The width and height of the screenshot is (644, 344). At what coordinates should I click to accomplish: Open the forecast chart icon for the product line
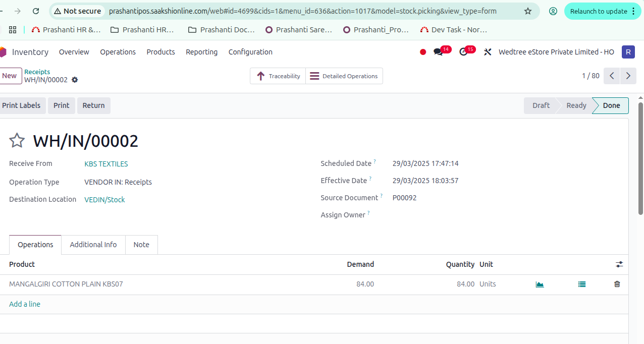tap(540, 284)
